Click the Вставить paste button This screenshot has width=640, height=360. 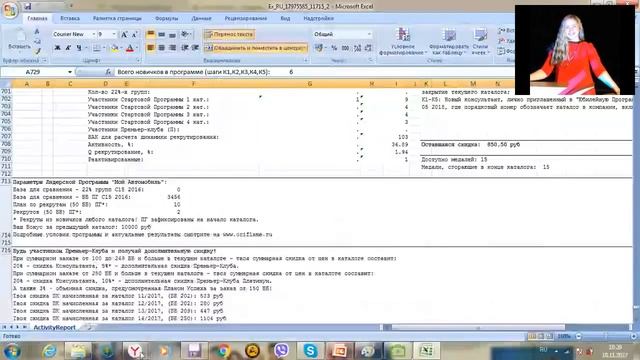point(19,40)
